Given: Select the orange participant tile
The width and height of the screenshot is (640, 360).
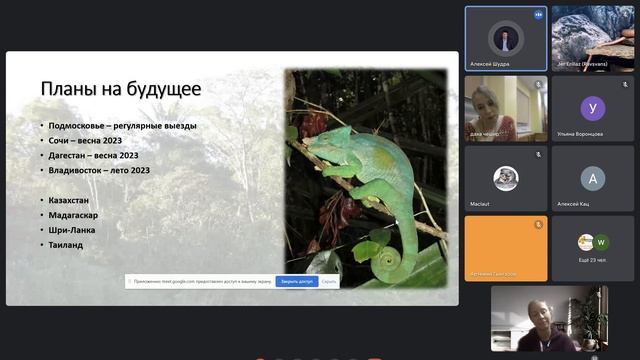Looking at the screenshot, I should [506, 249].
